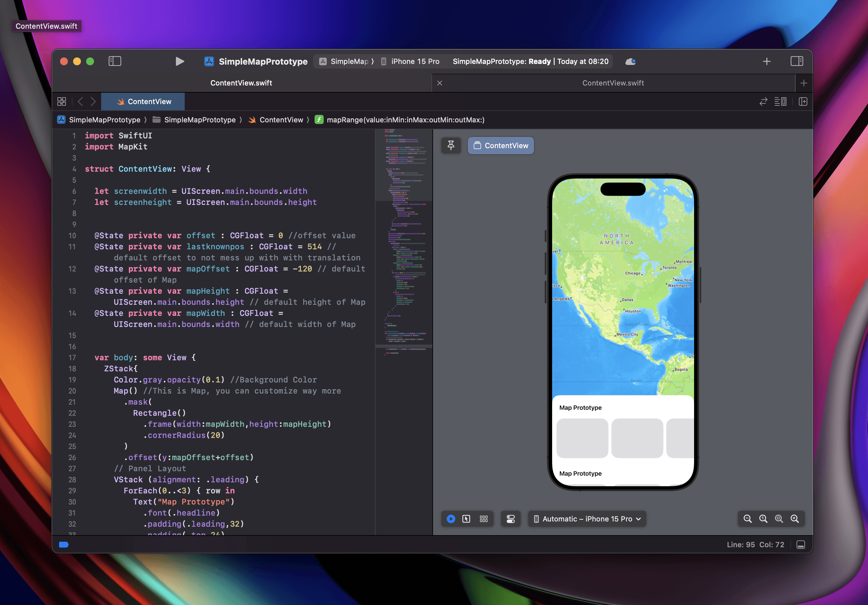Toggle the bottom debug area
The image size is (868, 605).
coord(801,545)
